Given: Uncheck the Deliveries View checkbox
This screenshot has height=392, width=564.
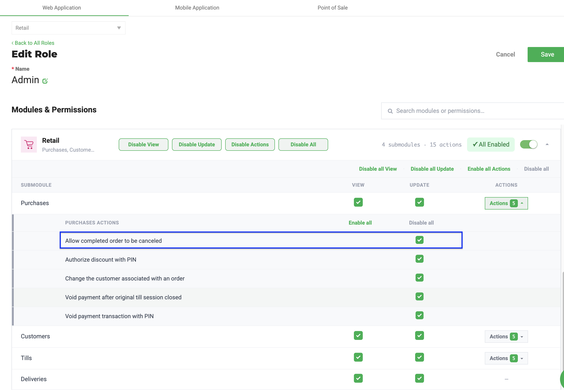Looking at the screenshot, I should [x=358, y=378].
